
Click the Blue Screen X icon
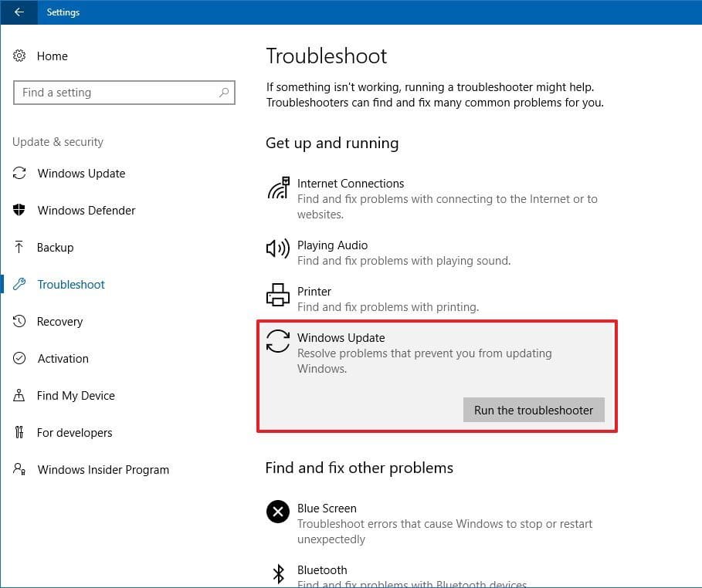(278, 512)
